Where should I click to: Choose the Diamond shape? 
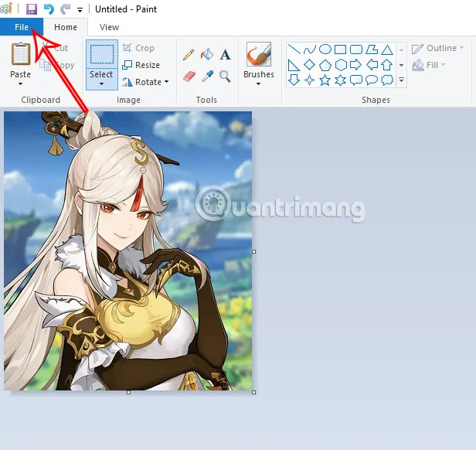click(309, 65)
